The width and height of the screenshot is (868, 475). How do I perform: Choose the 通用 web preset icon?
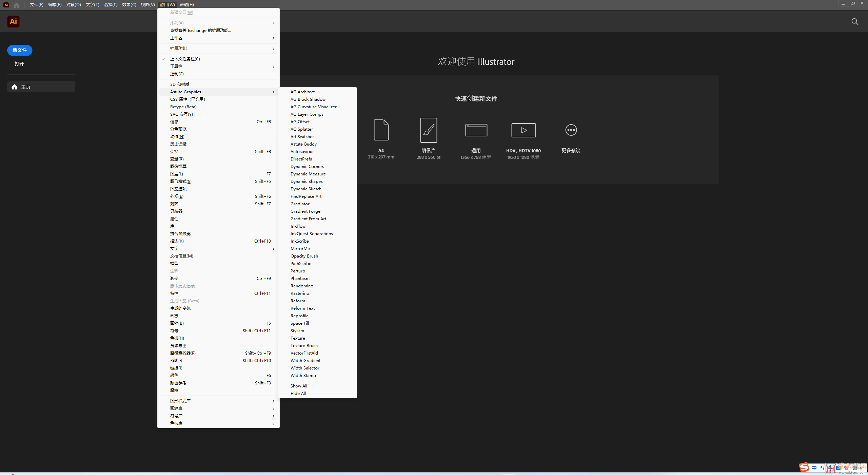coord(476,130)
